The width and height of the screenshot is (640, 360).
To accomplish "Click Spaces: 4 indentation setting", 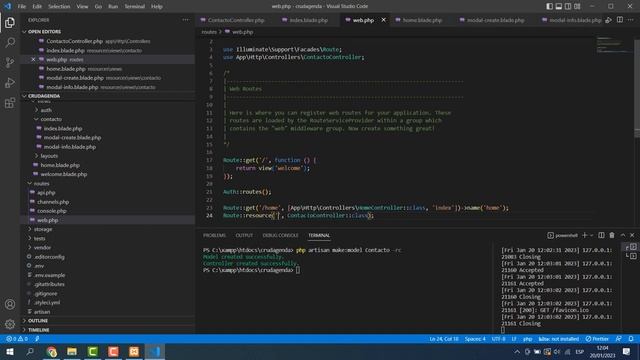I will pos(475,339).
